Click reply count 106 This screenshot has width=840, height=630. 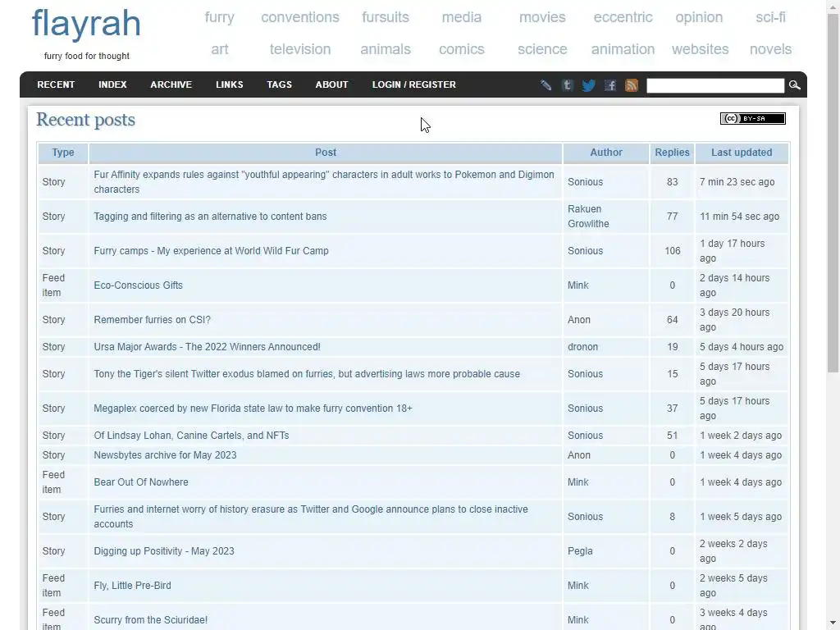tap(673, 251)
